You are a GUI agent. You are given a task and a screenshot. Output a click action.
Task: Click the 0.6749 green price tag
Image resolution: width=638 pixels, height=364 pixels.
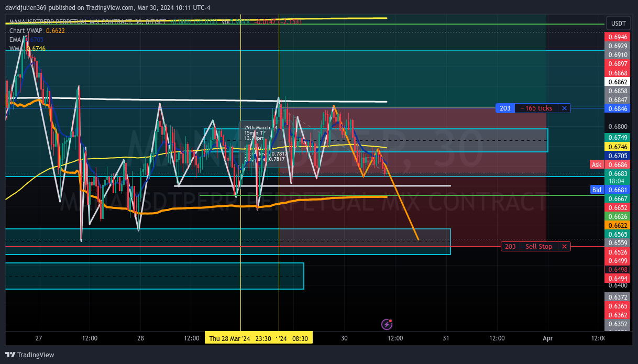click(619, 137)
